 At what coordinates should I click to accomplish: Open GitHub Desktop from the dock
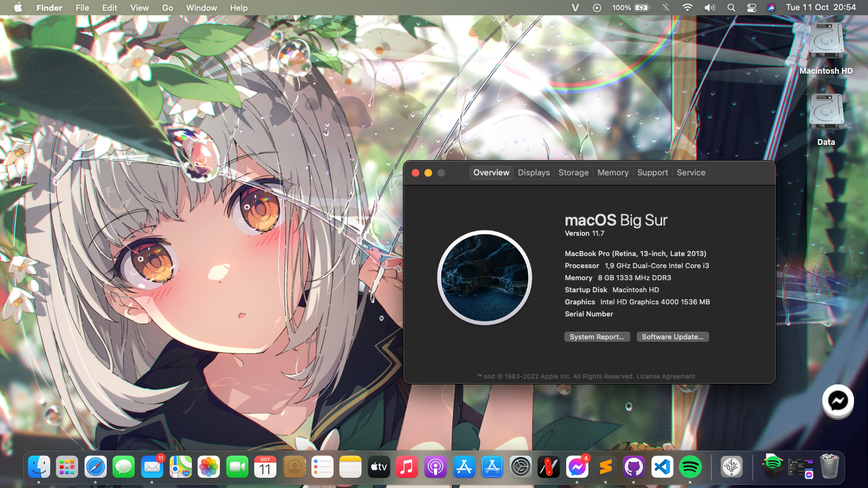(634, 467)
